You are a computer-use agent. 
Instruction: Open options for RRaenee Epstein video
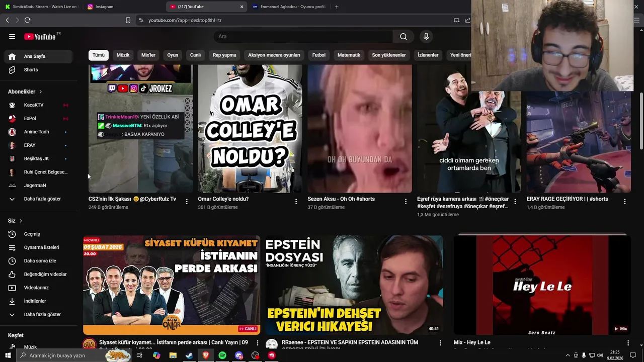[x=440, y=343]
